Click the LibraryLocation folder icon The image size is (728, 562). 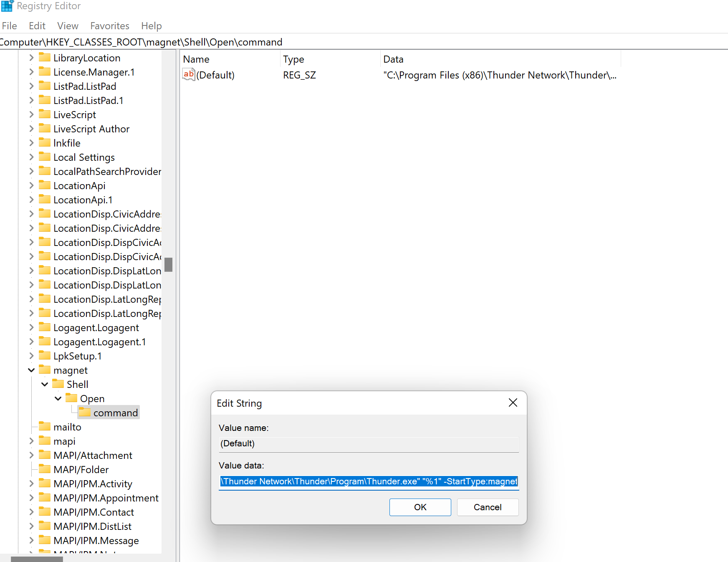coord(45,57)
